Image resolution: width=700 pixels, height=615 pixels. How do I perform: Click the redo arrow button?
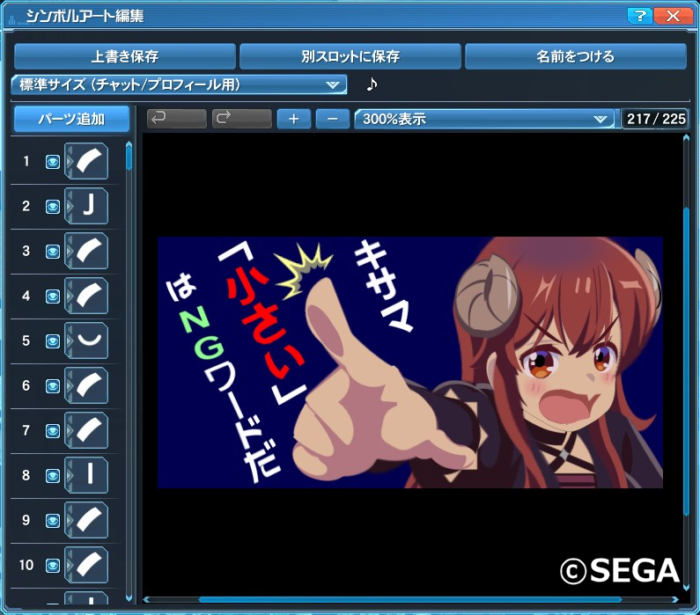pos(241,119)
